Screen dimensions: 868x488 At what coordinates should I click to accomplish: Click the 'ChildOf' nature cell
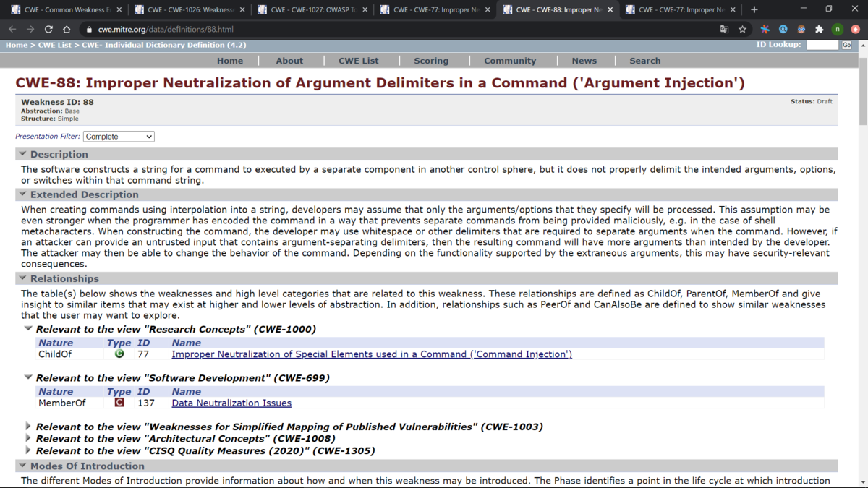point(55,354)
